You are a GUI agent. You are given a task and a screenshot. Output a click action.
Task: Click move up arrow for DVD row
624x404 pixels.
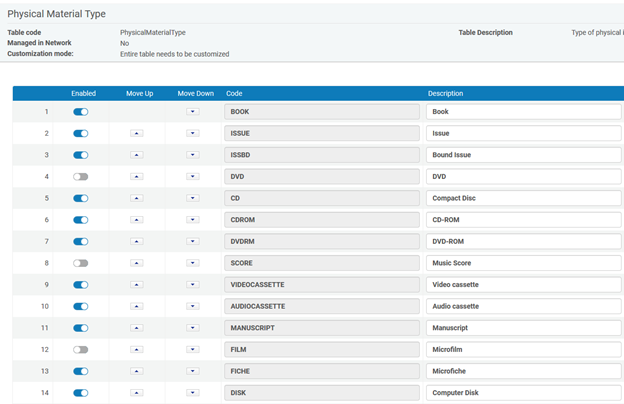click(136, 176)
